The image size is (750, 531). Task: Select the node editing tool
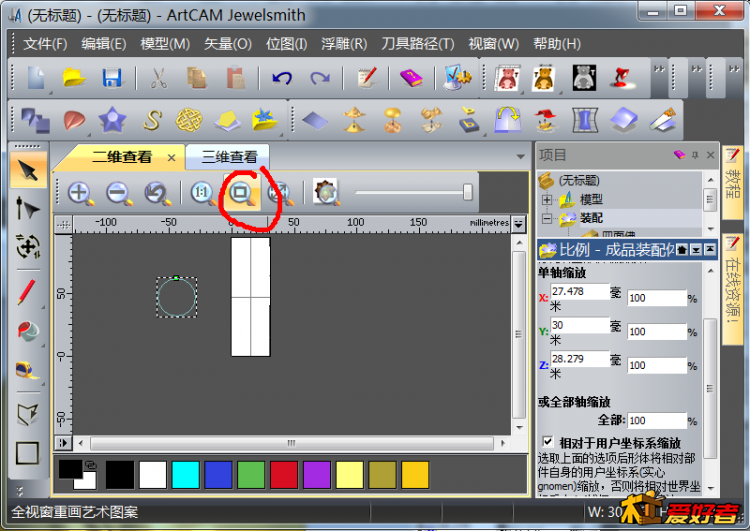click(x=27, y=209)
